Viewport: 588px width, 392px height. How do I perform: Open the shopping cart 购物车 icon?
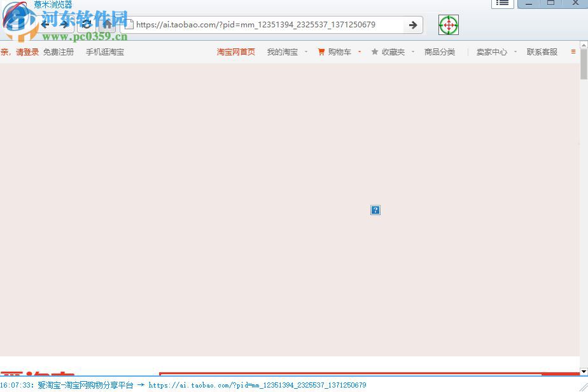[x=321, y=52]
